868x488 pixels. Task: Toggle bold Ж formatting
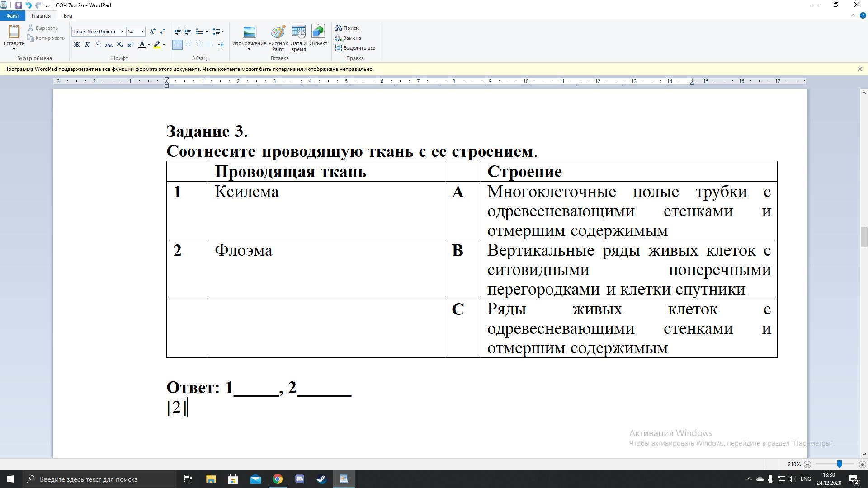point(76,45)
